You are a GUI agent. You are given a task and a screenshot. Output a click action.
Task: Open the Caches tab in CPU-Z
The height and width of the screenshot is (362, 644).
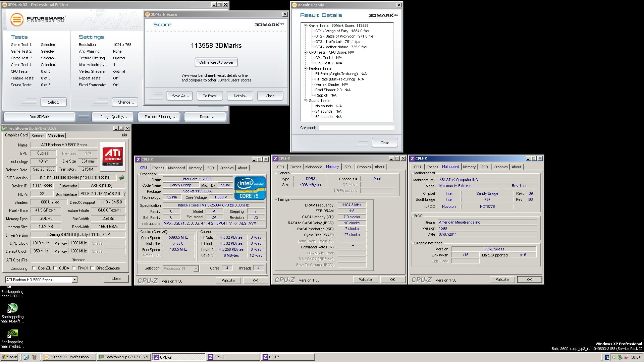coord(158,168)
